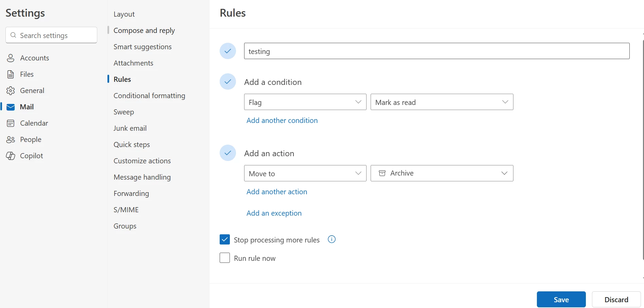Open the Mark as read dropdown
The image size is (644, 308).
coord(442,102)
